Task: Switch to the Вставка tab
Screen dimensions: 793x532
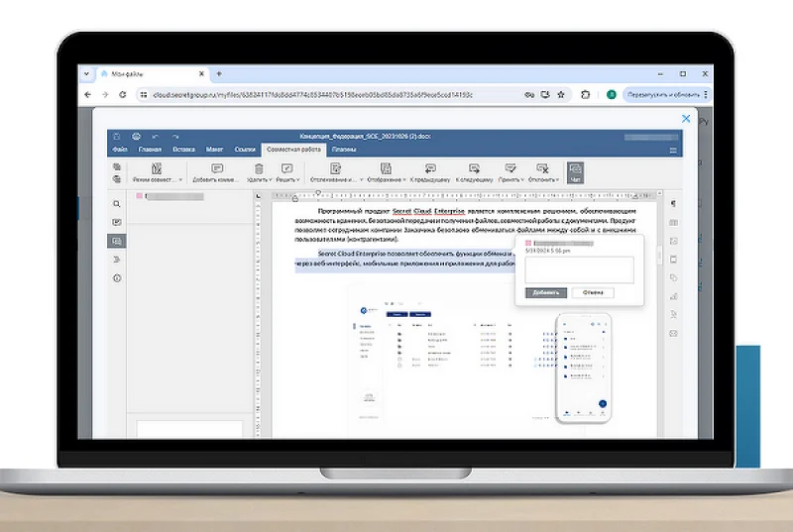Action: 182,150
